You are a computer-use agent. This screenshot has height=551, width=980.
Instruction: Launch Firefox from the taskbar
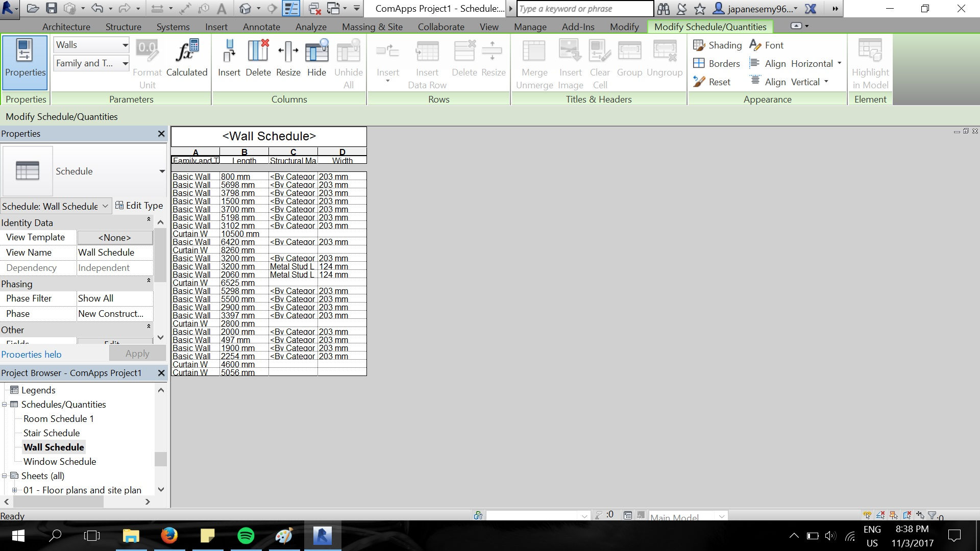pyautogui.click(x=169, y=536)
